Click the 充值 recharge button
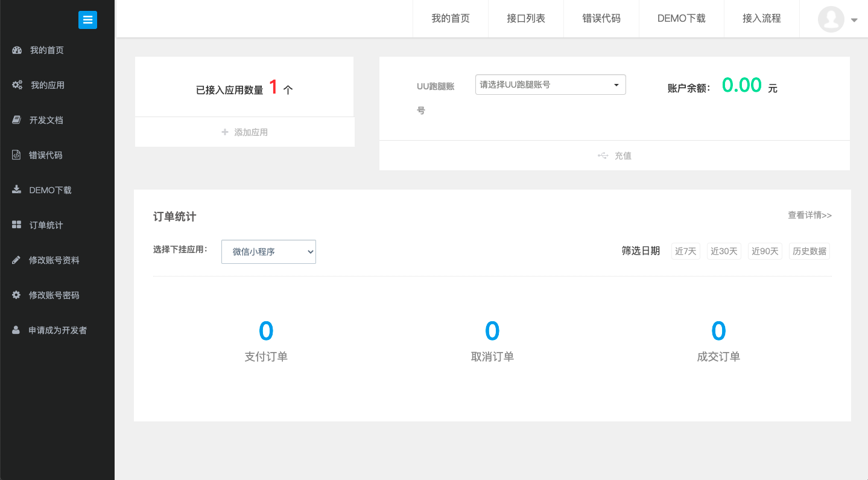This screenshot has width=868, height=480. click(x=615, y=156)
